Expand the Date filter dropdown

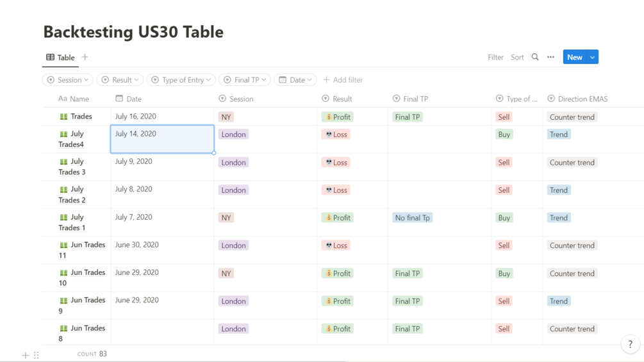pyautogui.click(x=295, y=80)
